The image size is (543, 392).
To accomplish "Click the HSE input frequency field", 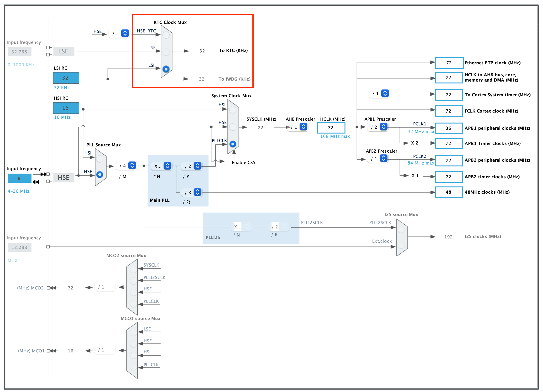I will (x=20, y=178).
